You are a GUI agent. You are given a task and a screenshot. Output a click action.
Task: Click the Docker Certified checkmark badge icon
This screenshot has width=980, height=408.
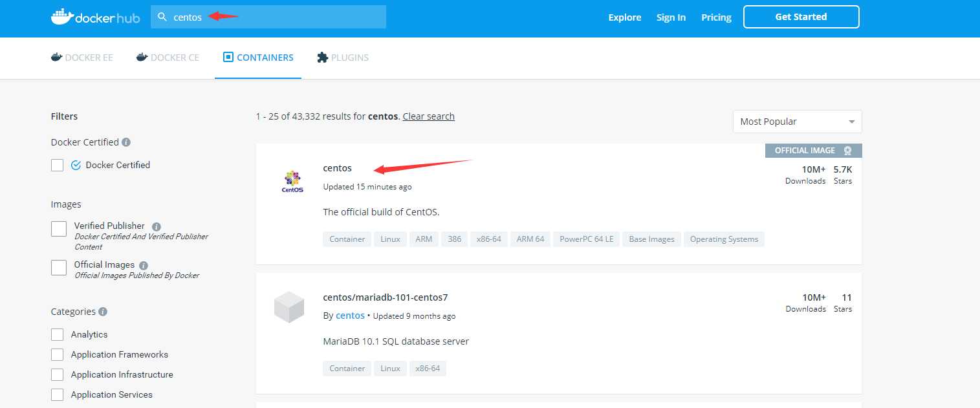click(76, 165)
